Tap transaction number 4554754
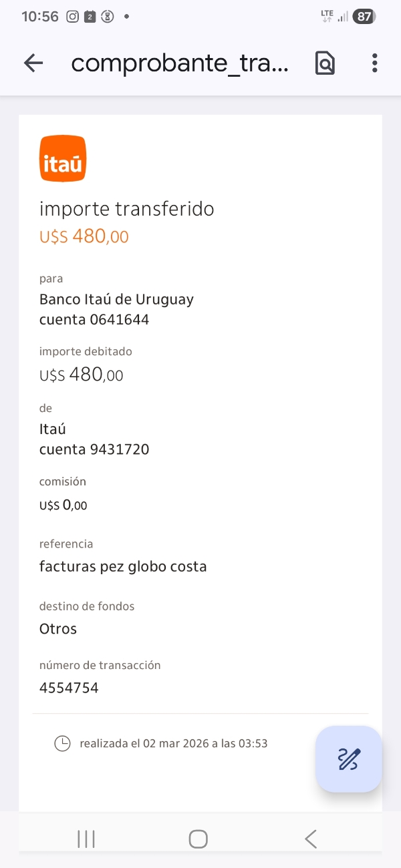 coord(69,688)
